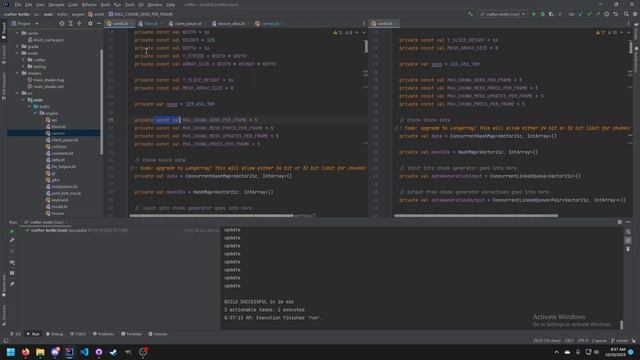Open Steam from the taskbar
Image resolution: width=640 pixels, height=360 pixels.
point(113,352)
